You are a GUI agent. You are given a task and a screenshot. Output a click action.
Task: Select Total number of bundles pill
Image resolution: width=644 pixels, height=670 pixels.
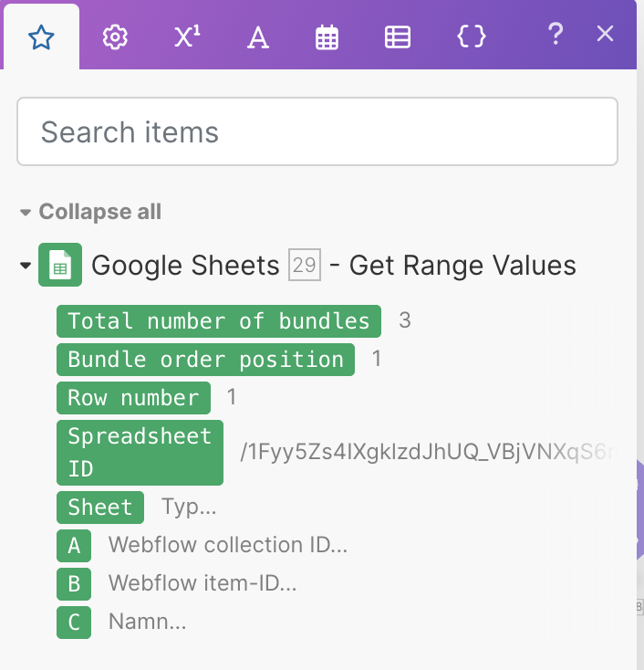pyautogui.click(x=219, y=320)
